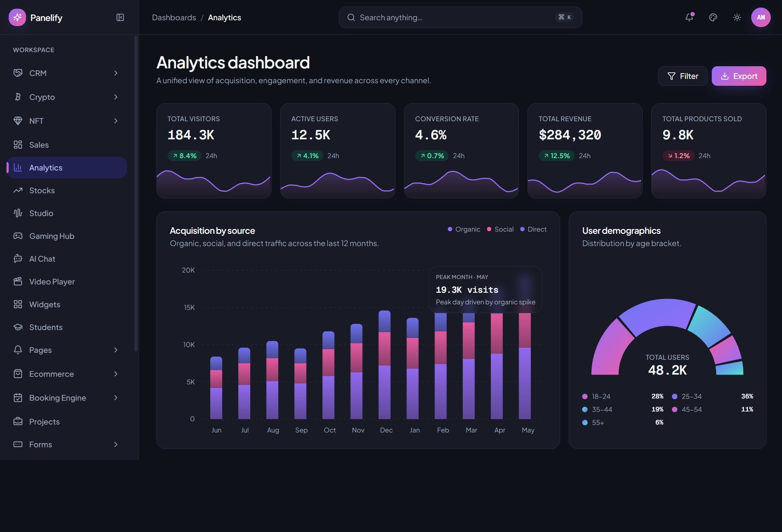Click the Pages bell icon

[x=18, y=350]
